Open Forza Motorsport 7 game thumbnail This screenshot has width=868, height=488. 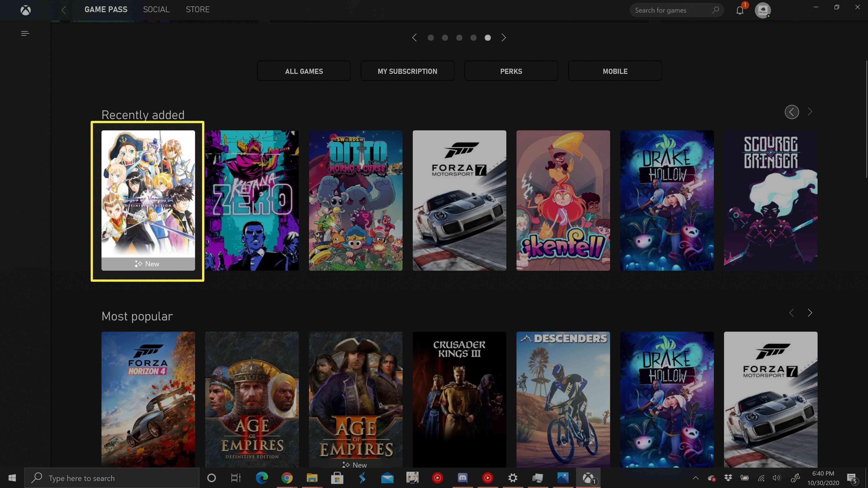[x=459, y=200]
